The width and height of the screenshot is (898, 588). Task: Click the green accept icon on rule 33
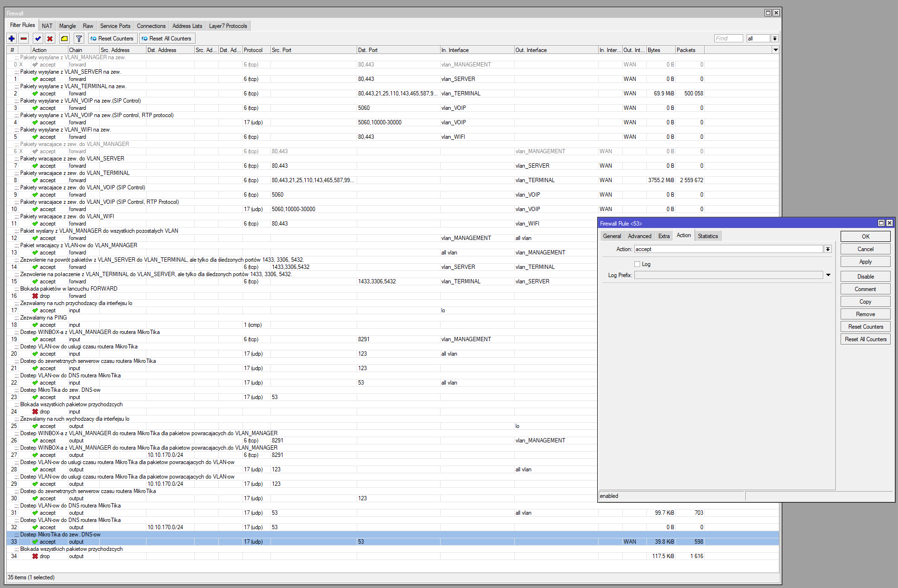pos(35,542)
